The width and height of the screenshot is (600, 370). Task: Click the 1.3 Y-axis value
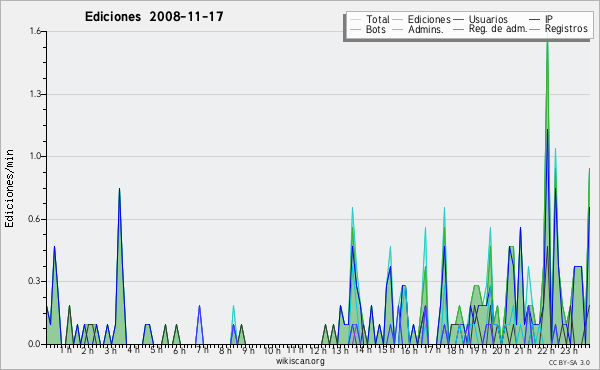pos(35,94)
